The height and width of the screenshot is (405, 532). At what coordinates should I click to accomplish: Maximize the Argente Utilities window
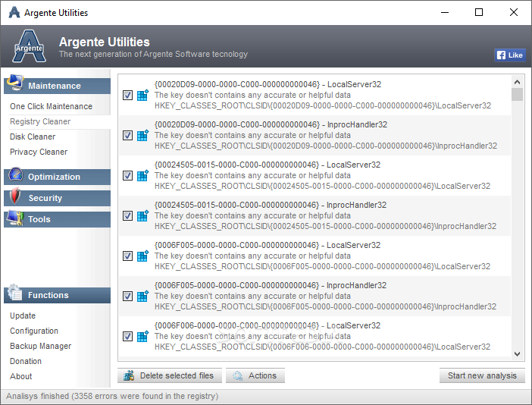[479, 13]
